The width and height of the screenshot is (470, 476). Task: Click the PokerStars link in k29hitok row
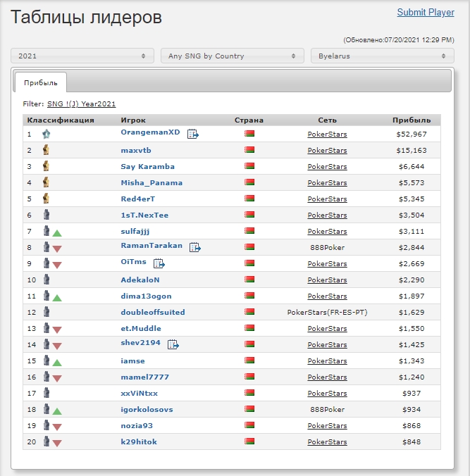click(327, 441)
